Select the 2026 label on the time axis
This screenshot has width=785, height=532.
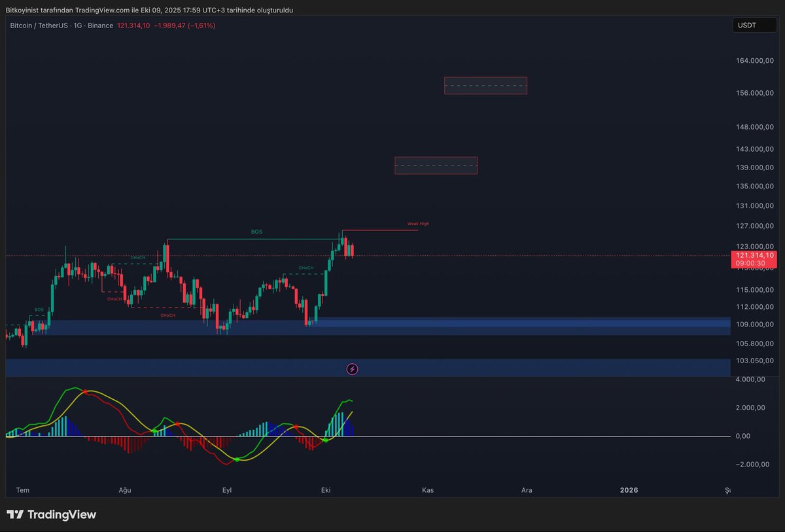[x=629, y=489]
